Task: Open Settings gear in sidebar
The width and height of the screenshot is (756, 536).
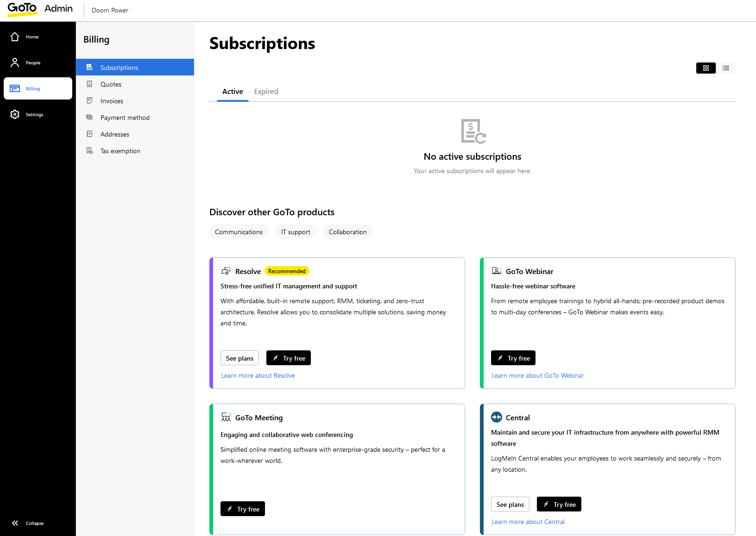Action: pos(15,114)
